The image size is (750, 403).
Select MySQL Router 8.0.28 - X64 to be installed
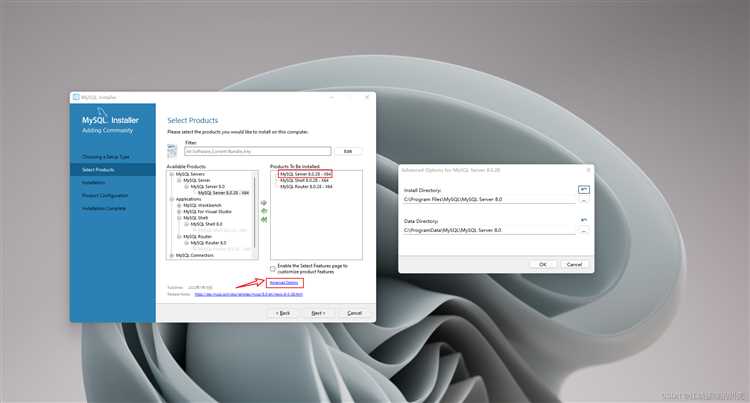pos(306,186)
